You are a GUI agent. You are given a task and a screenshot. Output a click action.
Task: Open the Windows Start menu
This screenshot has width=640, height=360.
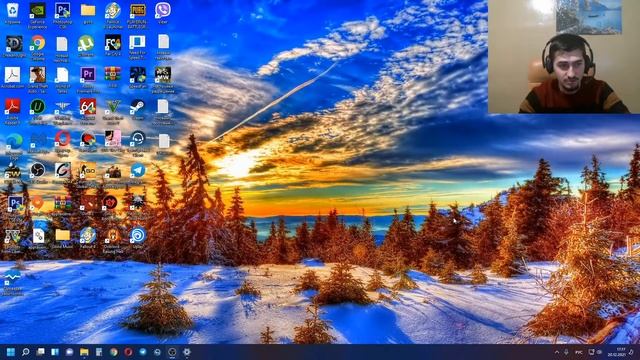coord(11,352)
